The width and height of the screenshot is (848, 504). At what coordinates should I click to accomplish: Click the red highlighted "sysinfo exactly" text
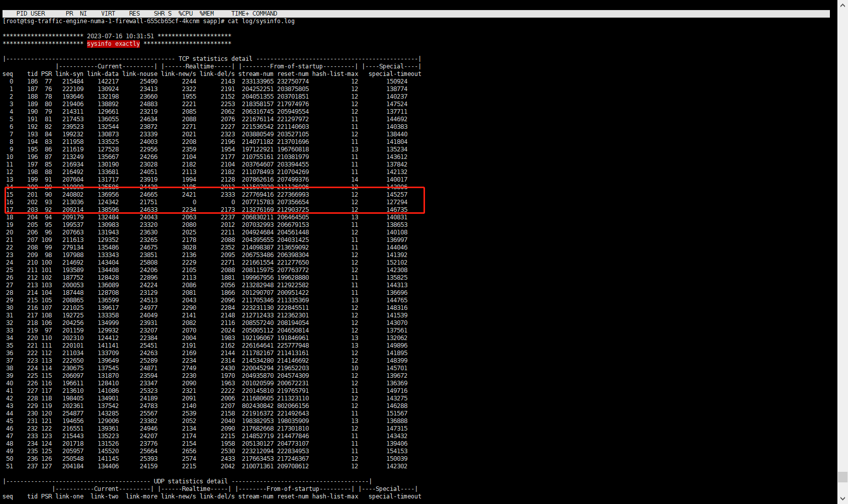113,44
